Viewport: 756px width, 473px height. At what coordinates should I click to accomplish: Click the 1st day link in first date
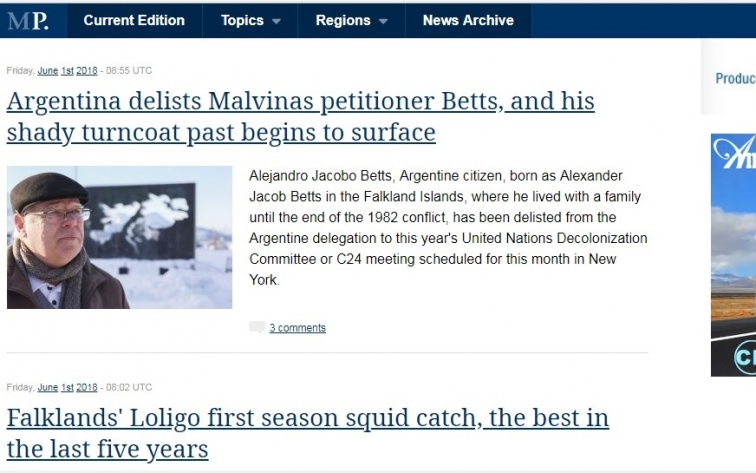(67, 71)
